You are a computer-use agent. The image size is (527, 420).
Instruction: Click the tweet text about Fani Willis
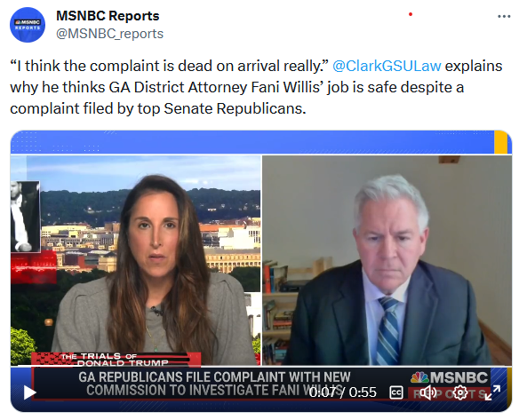256,87
